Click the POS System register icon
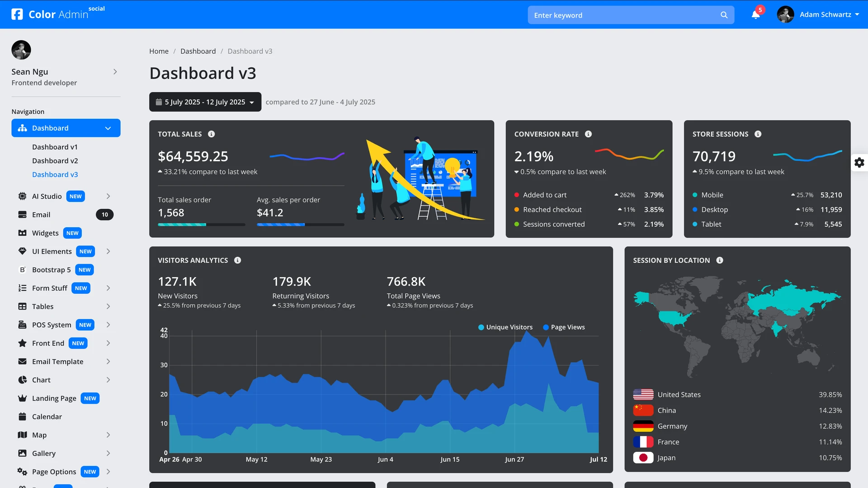The width and height of the screenshot is (868, 488). [x=22, y=325]
